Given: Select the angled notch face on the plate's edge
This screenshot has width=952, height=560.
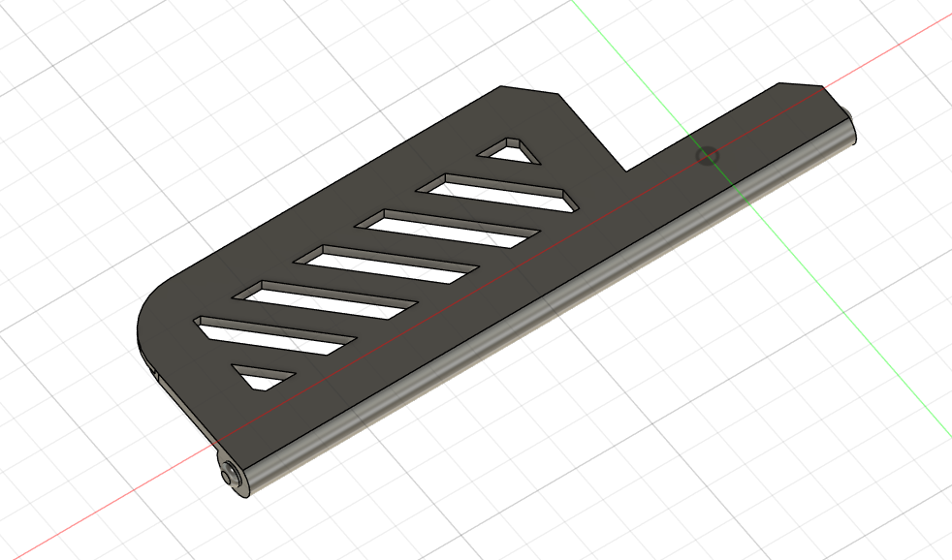Looking at the screenshot, I should click(592, 133).
